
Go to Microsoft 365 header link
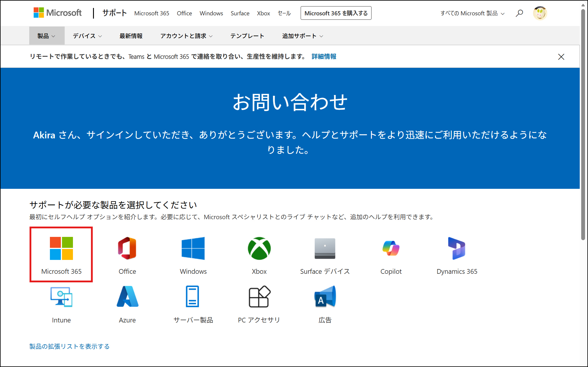click(152, 13)
